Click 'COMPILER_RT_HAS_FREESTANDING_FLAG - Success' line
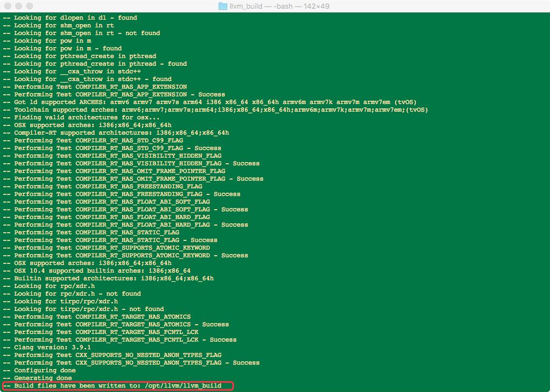The width and height of the screenshot is (550, 392). [x=122, y=194]
